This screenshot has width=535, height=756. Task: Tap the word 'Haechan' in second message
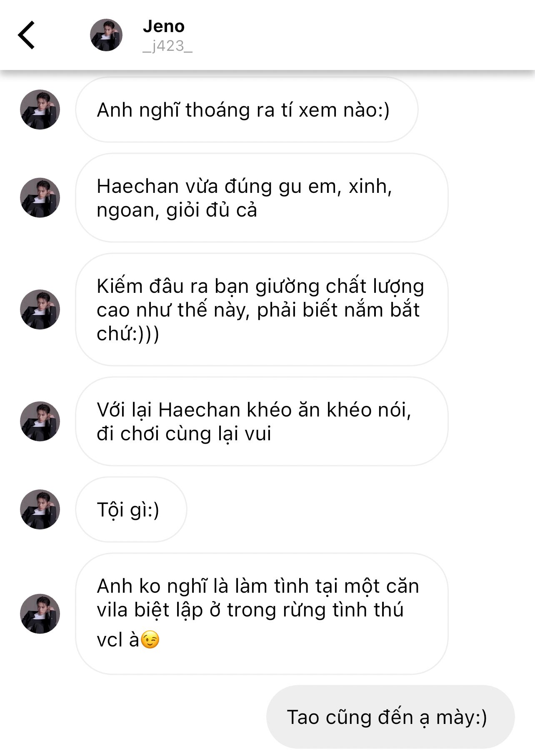(x=137, y=186)
